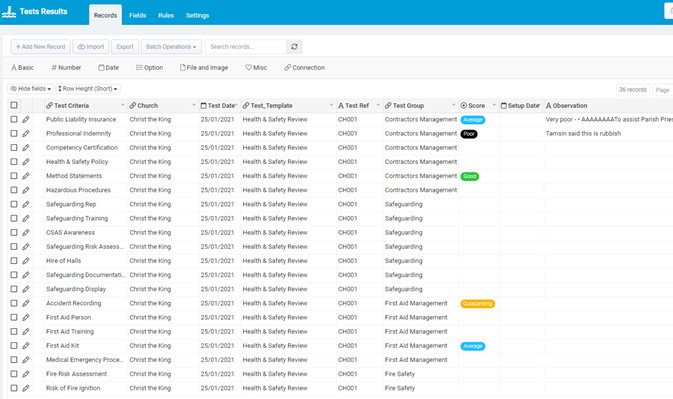The height and width of the screenshot is (399, 673).
Task: Add a Number field type
Action: [x=66, y=68]
